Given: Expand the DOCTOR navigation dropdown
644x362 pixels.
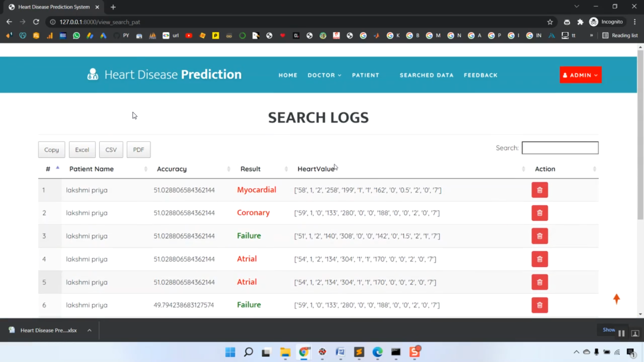Looking at the screenshot, I should (325, 75).
